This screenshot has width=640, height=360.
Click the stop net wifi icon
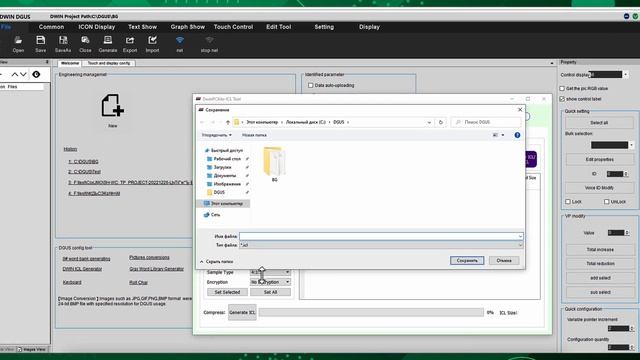coord(209,40)
